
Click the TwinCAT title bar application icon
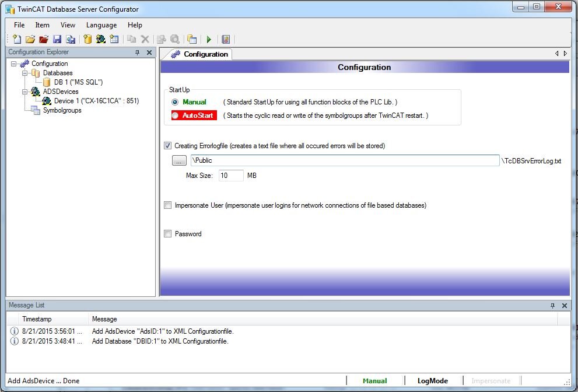click(x=10, y=9)
